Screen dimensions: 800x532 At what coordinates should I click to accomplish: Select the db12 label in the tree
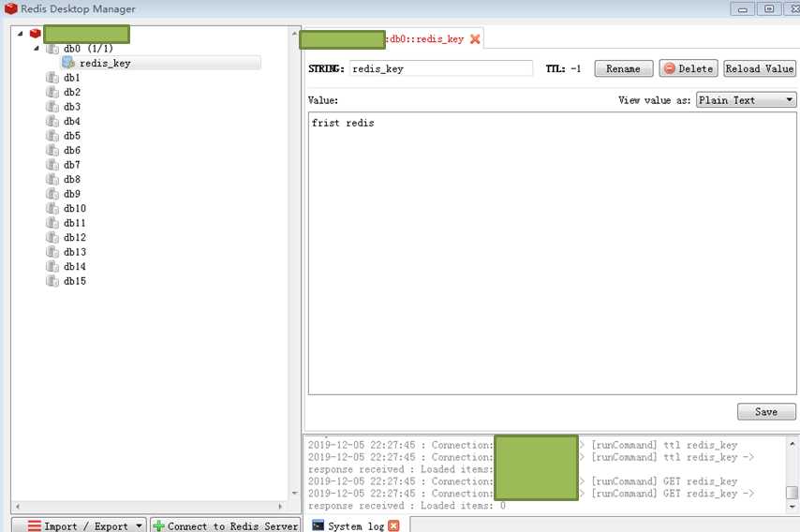[75, 237]
